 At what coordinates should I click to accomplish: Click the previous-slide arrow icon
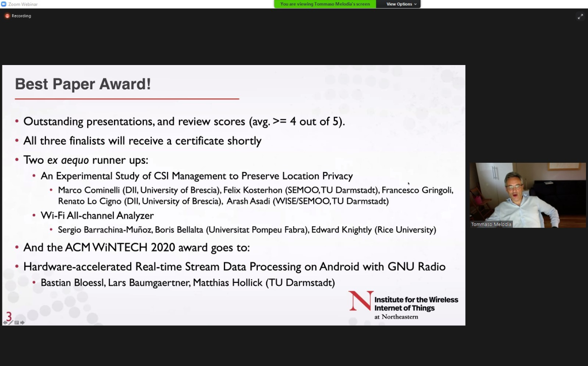pos(5,323)
